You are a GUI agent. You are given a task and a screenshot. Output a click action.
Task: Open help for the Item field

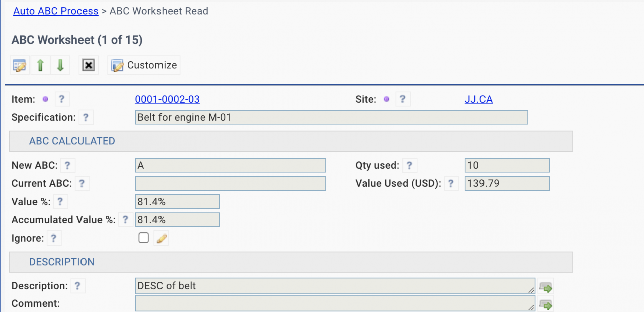coord(61,99)
